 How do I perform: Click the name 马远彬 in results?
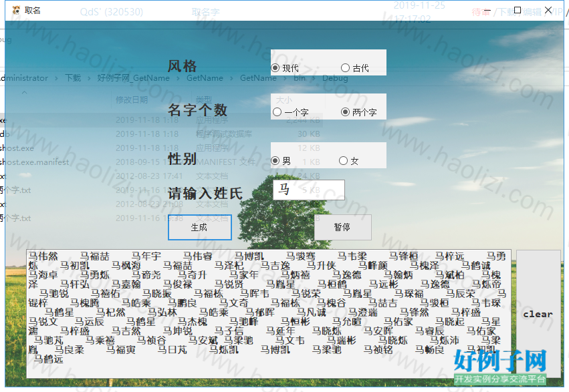[384, 284]
